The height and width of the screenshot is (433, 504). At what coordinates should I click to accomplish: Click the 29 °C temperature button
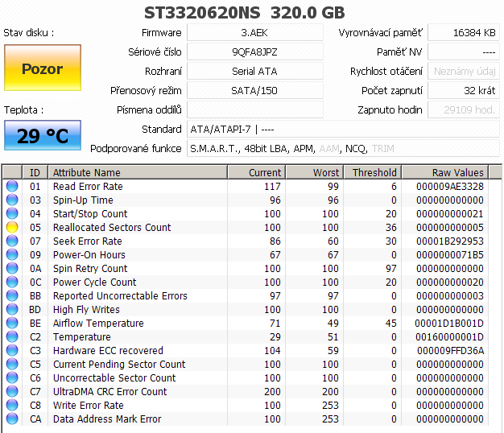[x=43, y=135]
